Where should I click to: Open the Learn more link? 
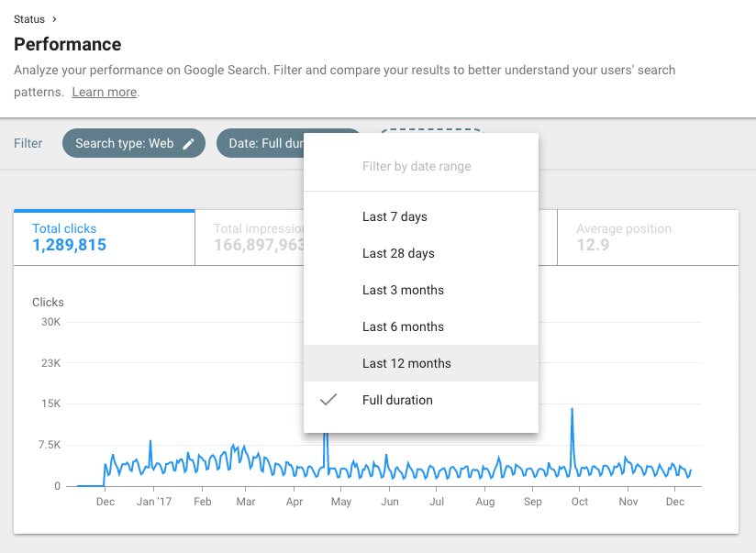(x=105, y=92)
